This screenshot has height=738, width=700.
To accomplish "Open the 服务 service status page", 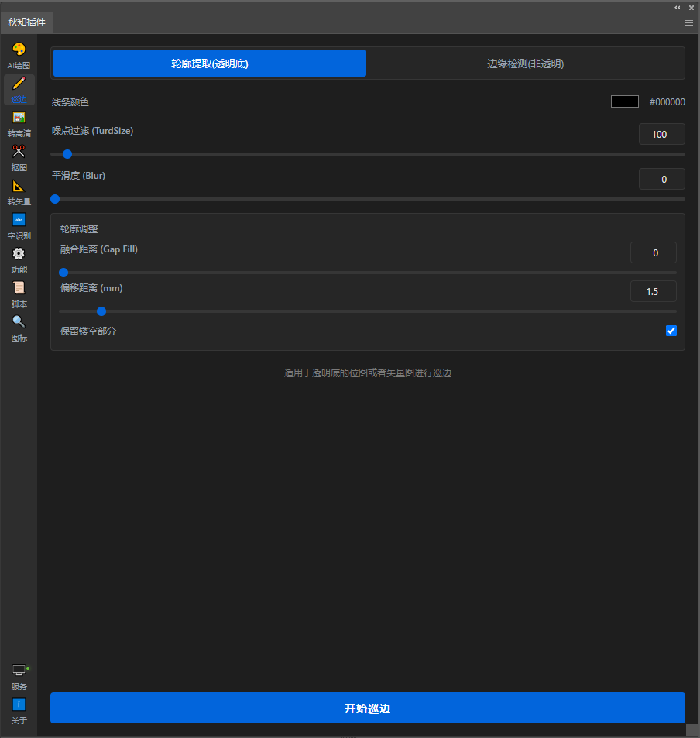I will click(19, 676).
